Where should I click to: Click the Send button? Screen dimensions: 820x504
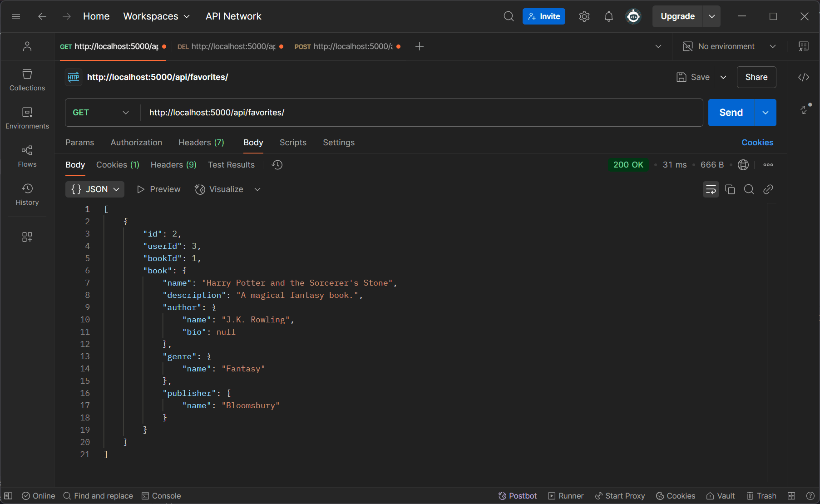point(731,113)
